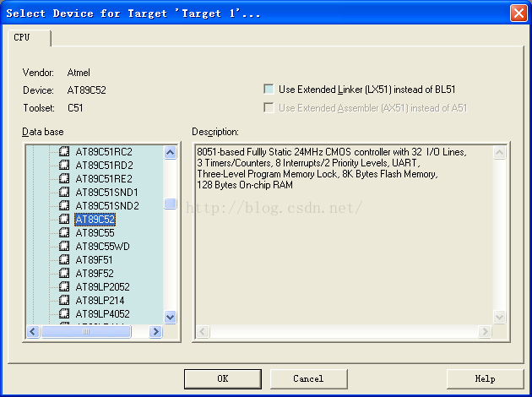Screen dimensions: 532x397
Task: Click the Vendor value 'Atmel'
Action: coord(79,73)
